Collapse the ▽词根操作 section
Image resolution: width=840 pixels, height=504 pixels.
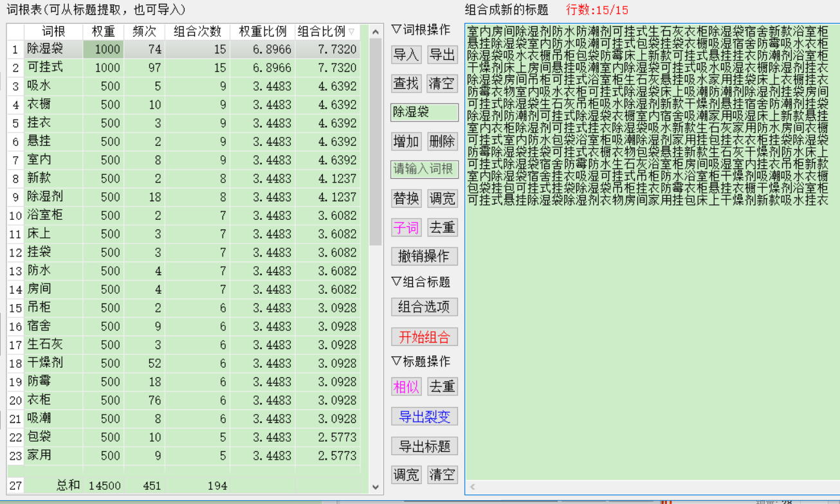pyautogui.click(x=421, y=30)
